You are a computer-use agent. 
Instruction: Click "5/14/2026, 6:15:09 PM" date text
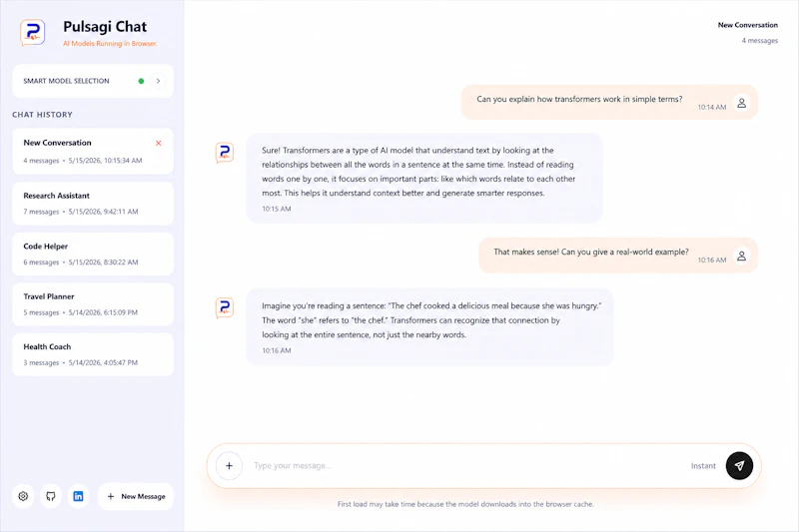click(103, 312)
